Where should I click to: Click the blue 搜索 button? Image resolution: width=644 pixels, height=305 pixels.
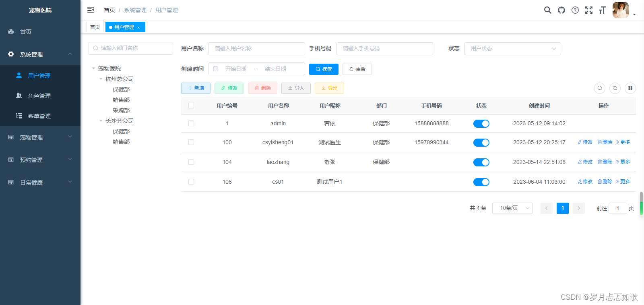pyautogui.click(x=324, y=69)
